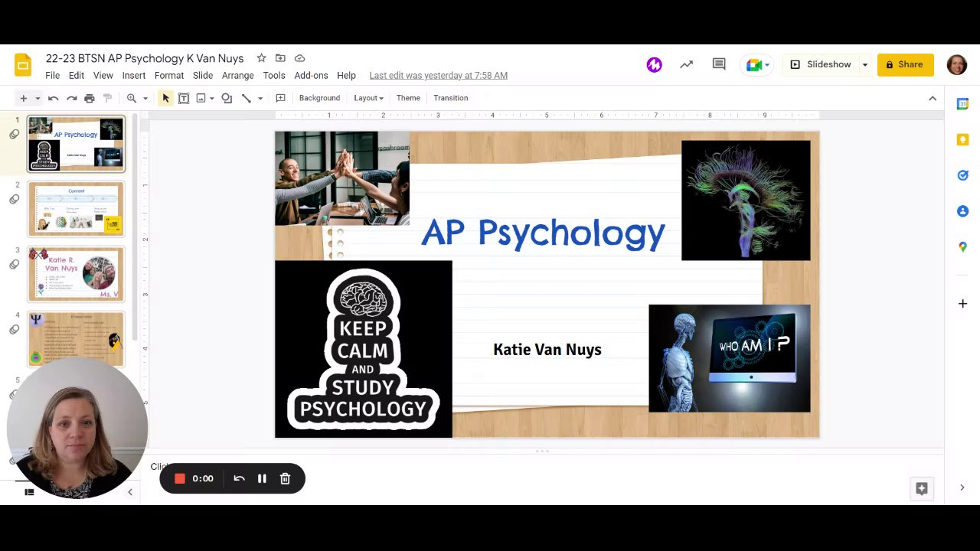Expand the Slideshow options dropdown arrow
This screenshot has height=551, width=980.
tap(865, 65)
